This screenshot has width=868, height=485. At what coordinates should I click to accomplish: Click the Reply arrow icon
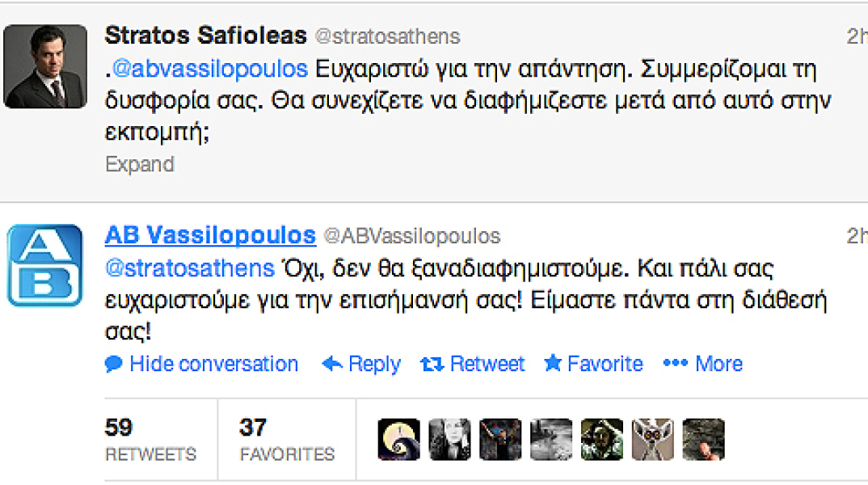[x=332, y=365]
